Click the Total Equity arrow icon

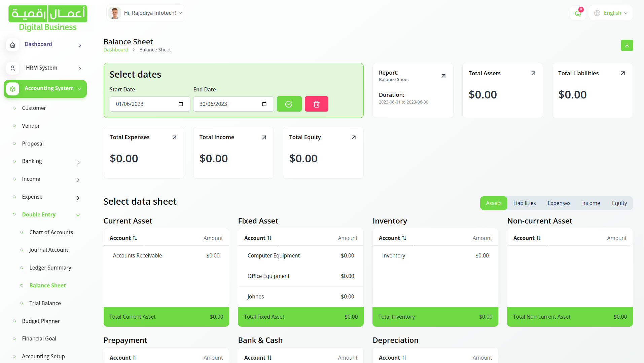[x=353, y=137]
